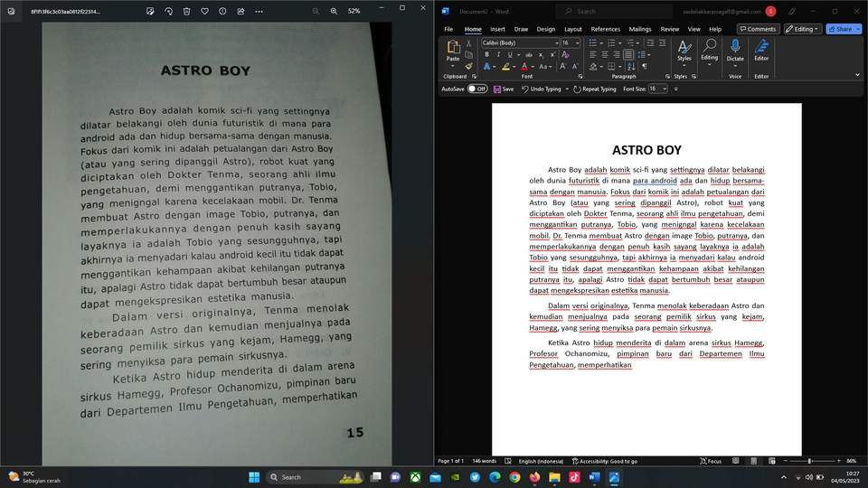Click the yellow text highlight color
Viewport: 868px width, 488px height.
[x=505, y=66]
